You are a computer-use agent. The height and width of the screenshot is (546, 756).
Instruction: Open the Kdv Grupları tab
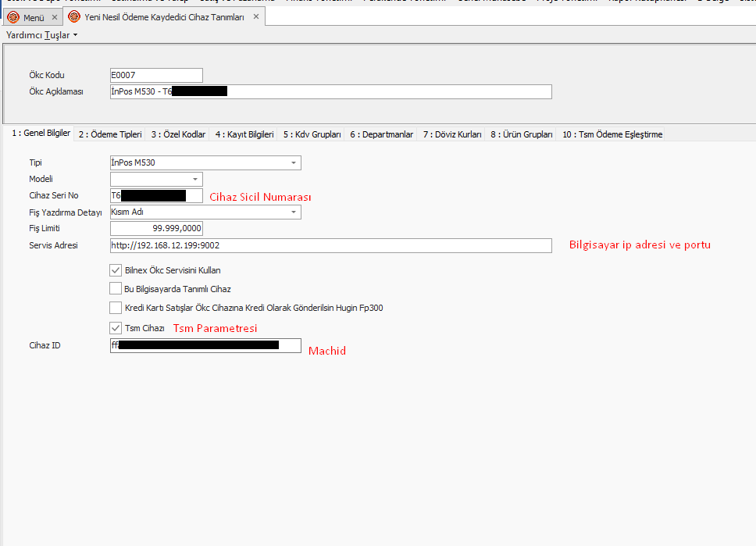[x=312, y=134]
